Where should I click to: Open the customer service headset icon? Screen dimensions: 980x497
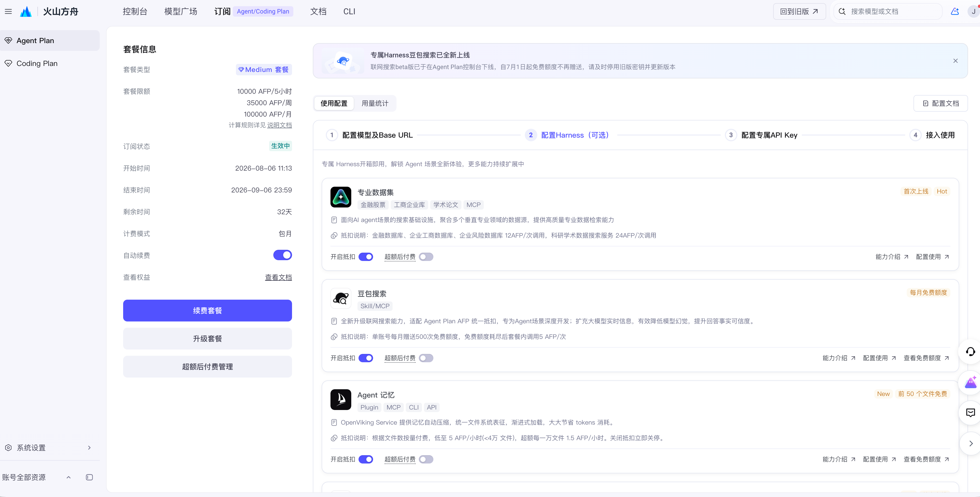click(x=970, y=351)
